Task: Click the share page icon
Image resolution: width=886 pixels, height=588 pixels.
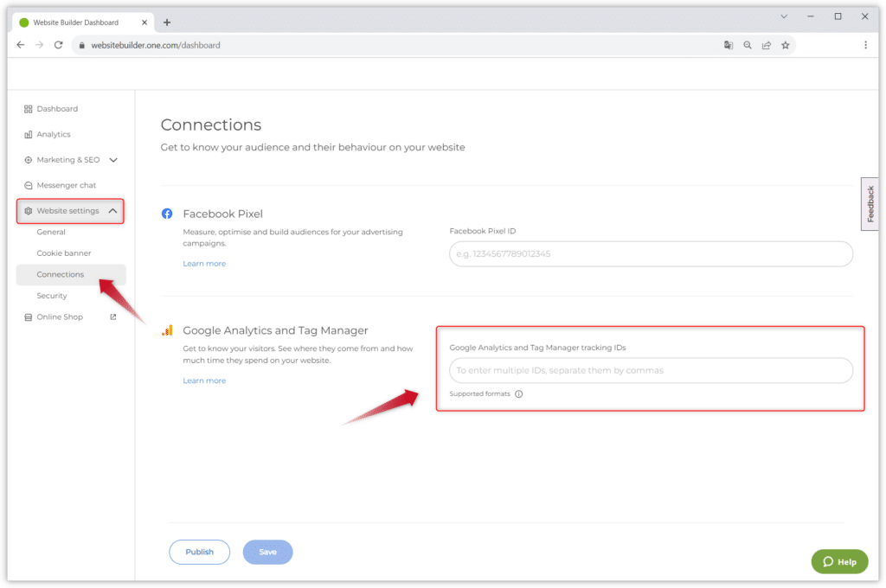Action: point(767,45)
